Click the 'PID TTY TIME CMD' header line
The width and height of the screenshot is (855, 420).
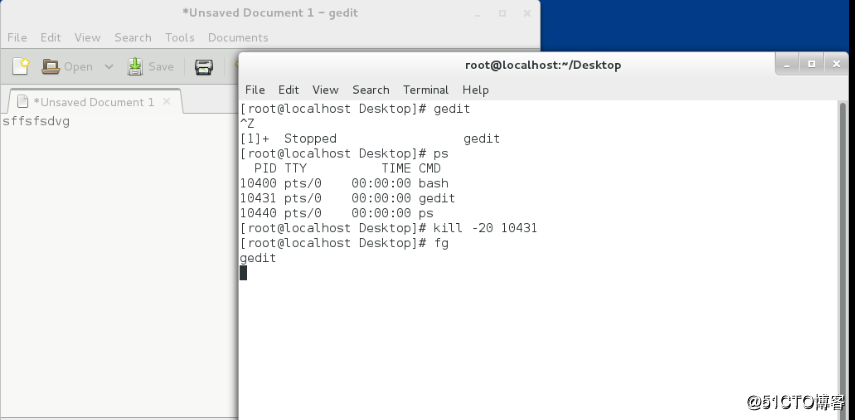[x=347, y=169]
